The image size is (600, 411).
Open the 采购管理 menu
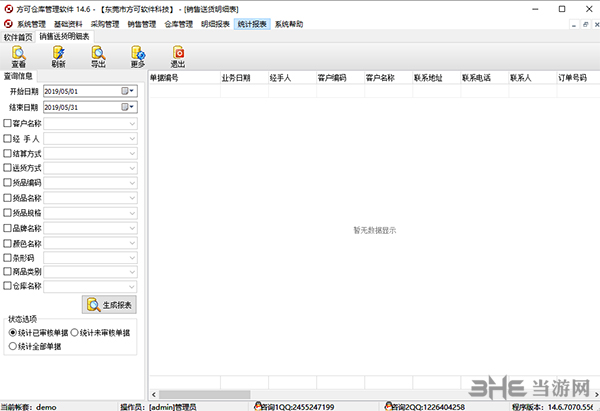(x=105, y=24)
